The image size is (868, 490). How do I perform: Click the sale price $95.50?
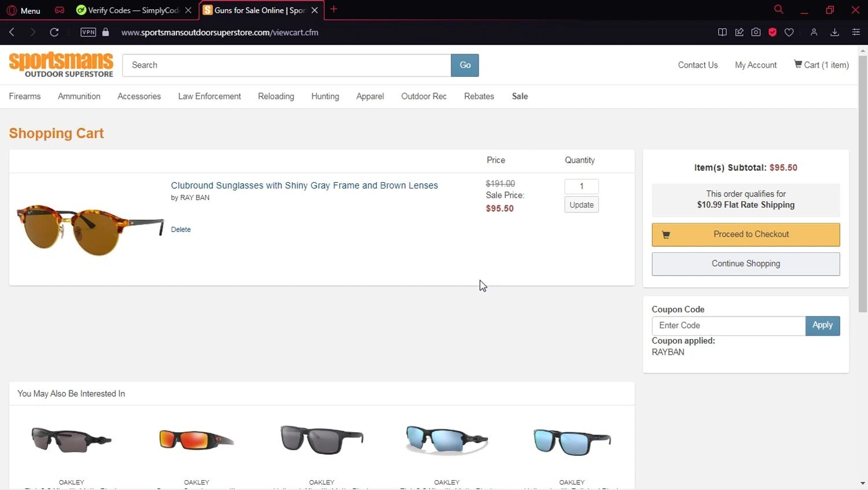tap(500, 208)
